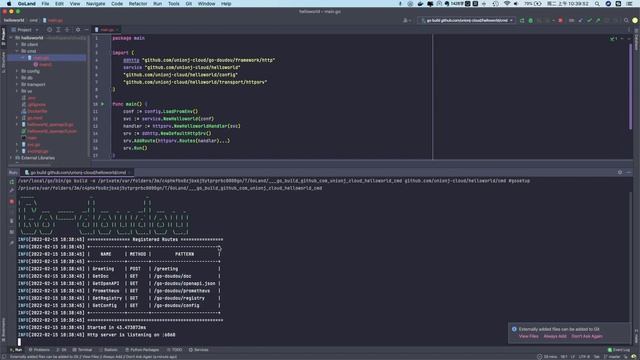The width and height of the screenshot is (640, 360).
Task: Open the Problems tool window tab
Action: point(39,350)
